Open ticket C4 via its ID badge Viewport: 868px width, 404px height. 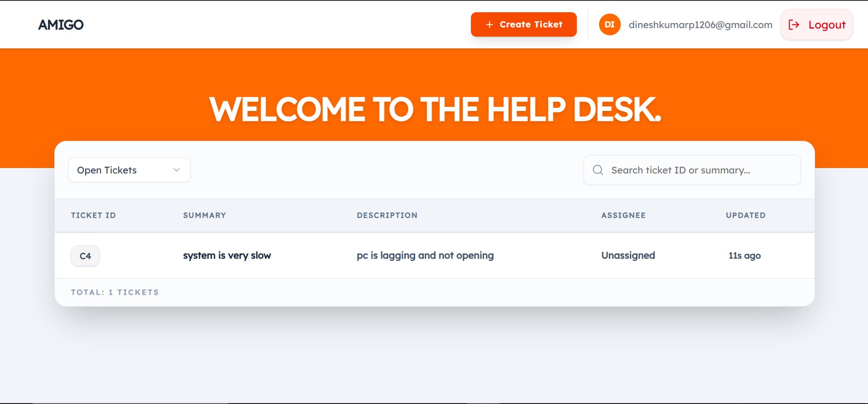coord(85,256)
